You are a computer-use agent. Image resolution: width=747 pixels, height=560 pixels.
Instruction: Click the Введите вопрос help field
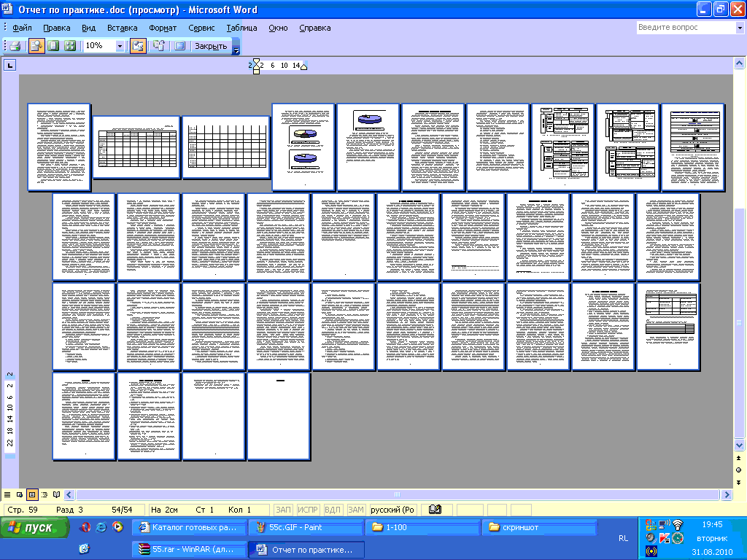(x=684, y=28)
